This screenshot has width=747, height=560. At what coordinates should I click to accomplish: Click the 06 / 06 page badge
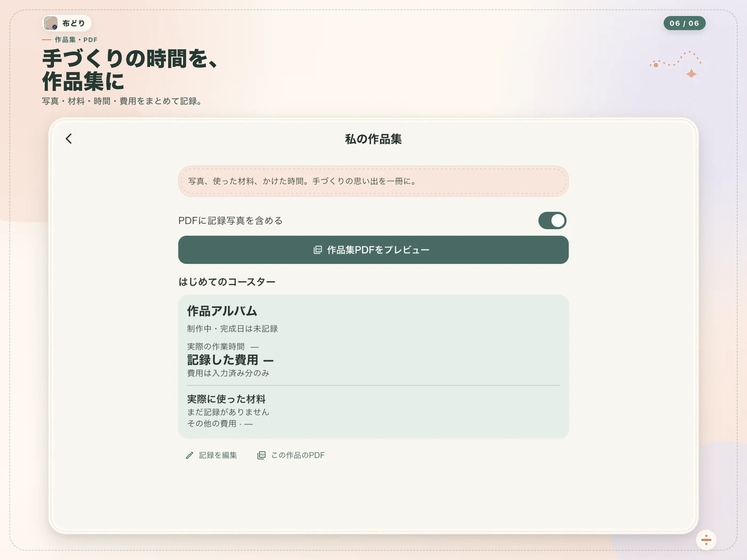coord(685,23)
